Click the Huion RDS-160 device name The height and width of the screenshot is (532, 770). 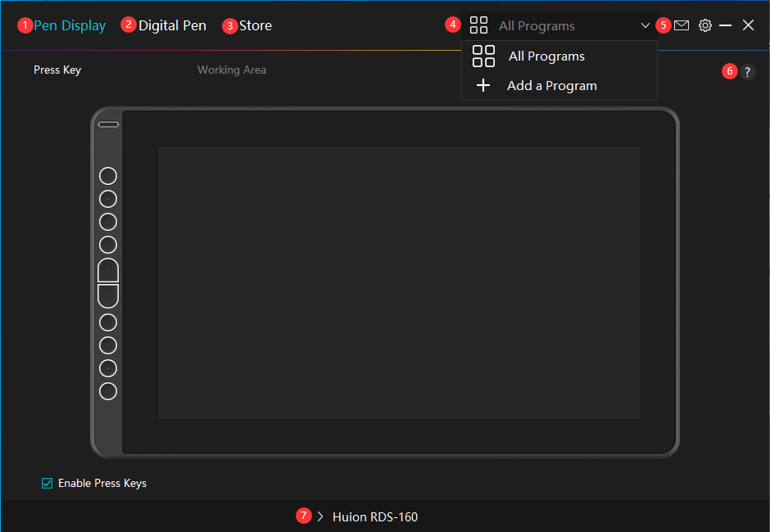click(x=375, y=516)
